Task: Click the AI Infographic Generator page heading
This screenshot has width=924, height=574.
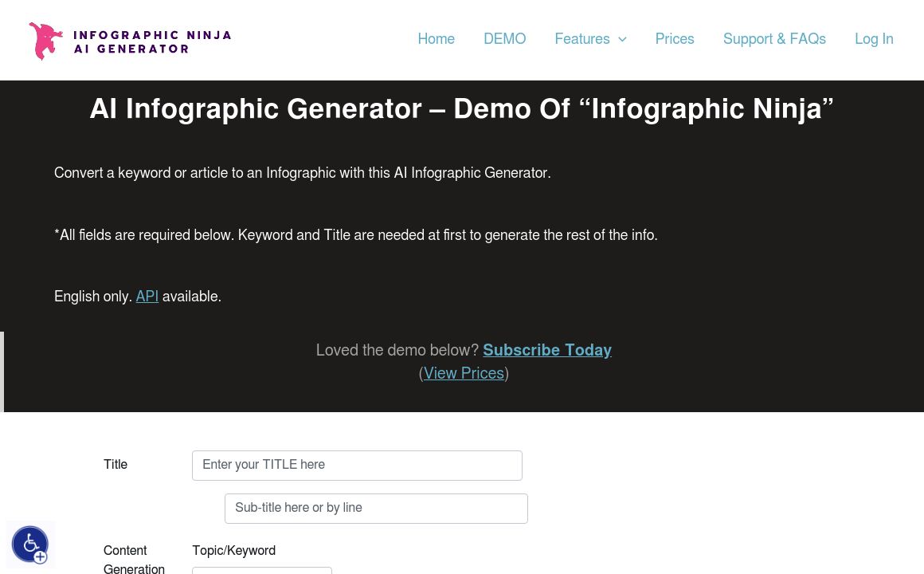Action: click(x=461, y=109)
